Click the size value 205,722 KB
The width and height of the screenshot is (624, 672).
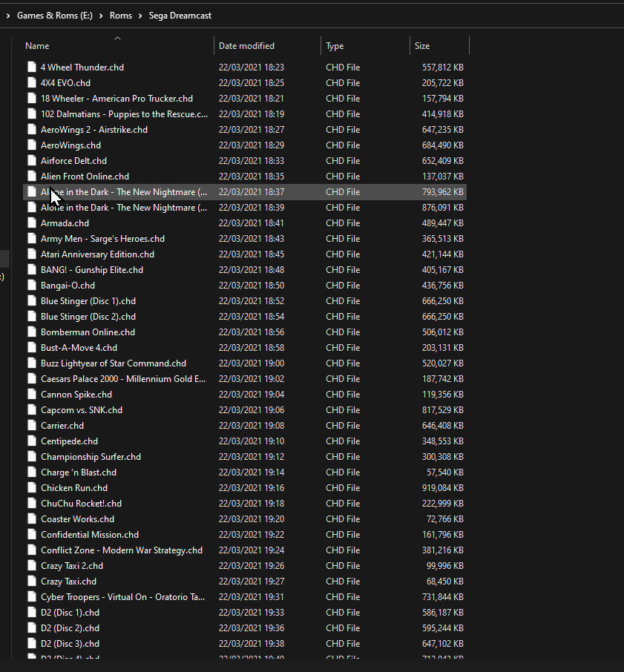(x=443, y=83)
